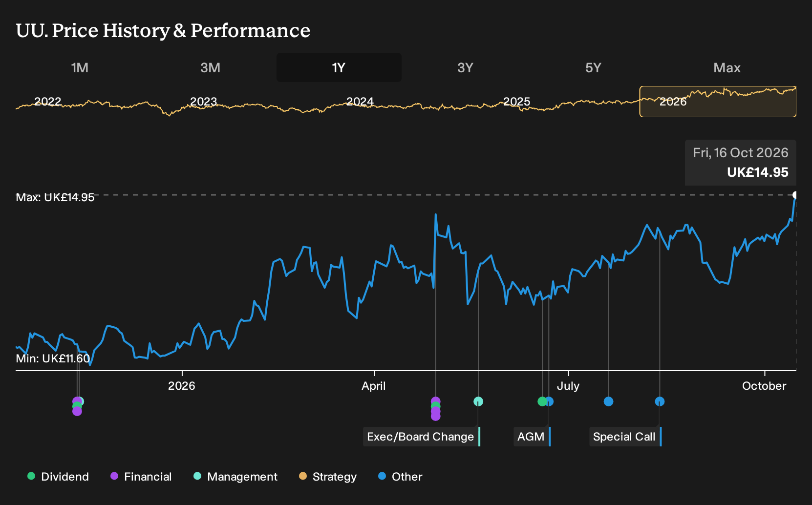Select the 1M time range tab

tap(80, 67)
